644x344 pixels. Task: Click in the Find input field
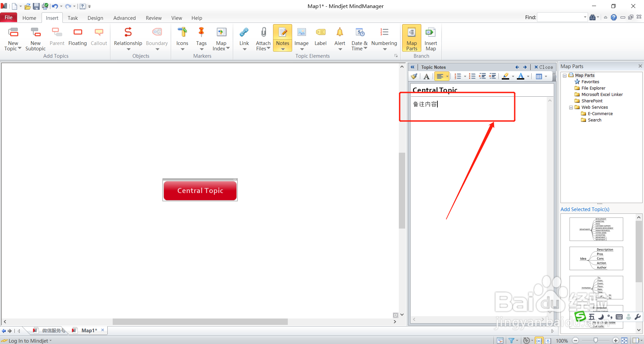point(560,17)
